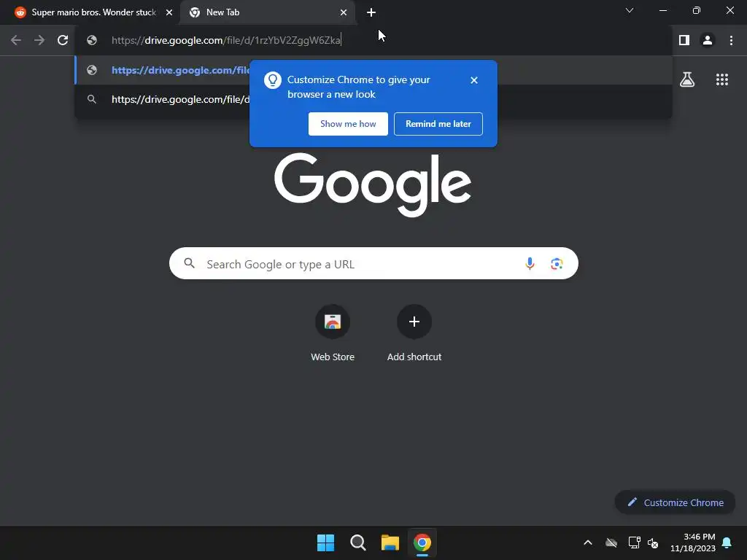Click the globe icon in the address bar

pos(92,41)
